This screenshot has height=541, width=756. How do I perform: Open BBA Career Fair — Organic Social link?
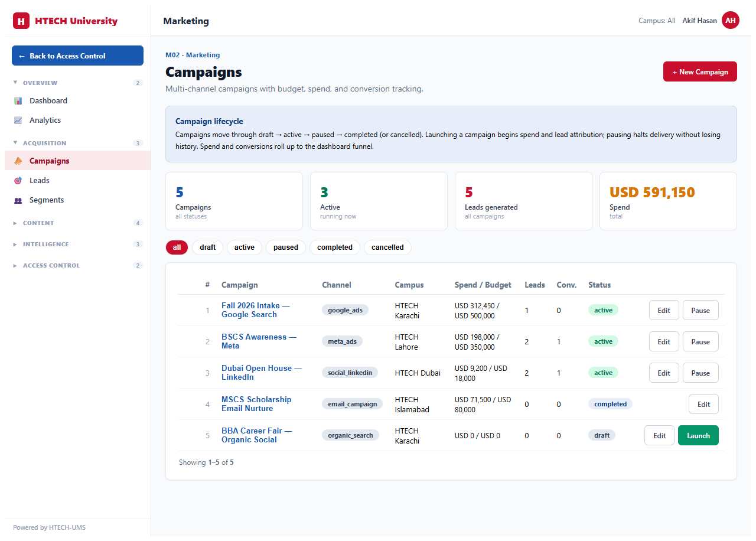pos(257,435)
